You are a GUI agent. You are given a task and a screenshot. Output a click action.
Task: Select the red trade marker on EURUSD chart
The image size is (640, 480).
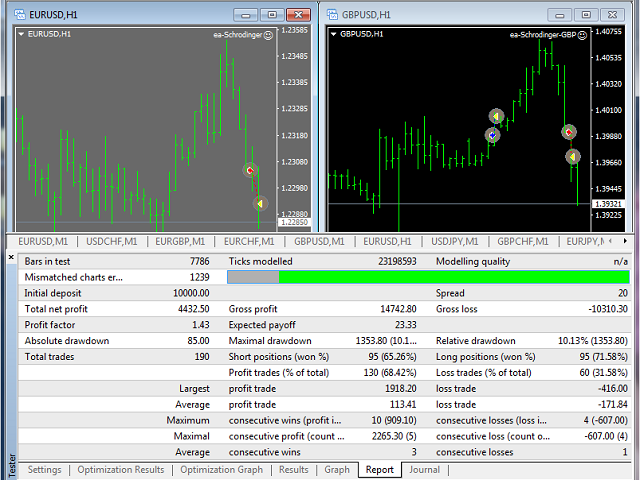[x=251, y=171]
